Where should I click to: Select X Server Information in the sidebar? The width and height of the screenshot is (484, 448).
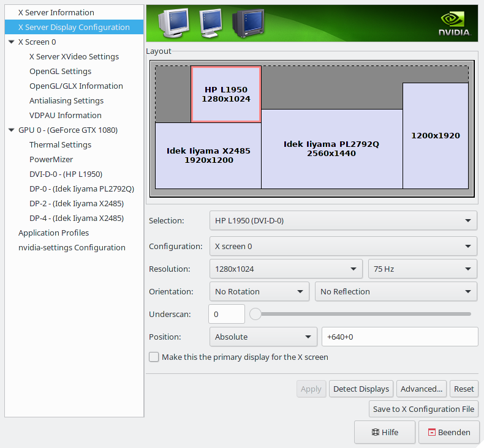[74, 13]
